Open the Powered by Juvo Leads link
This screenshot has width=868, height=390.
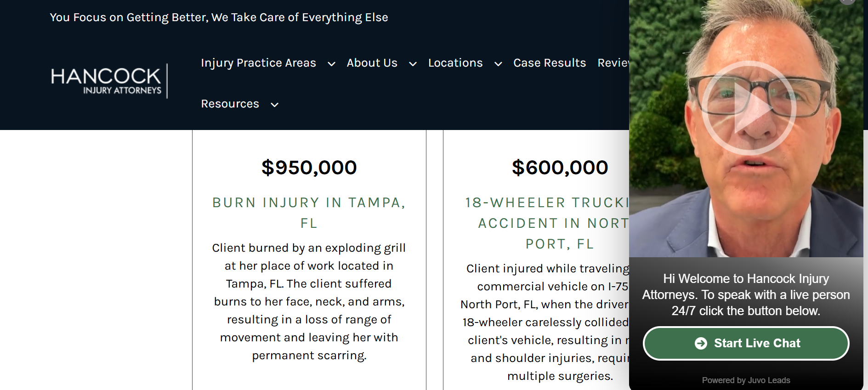(746, 380)
